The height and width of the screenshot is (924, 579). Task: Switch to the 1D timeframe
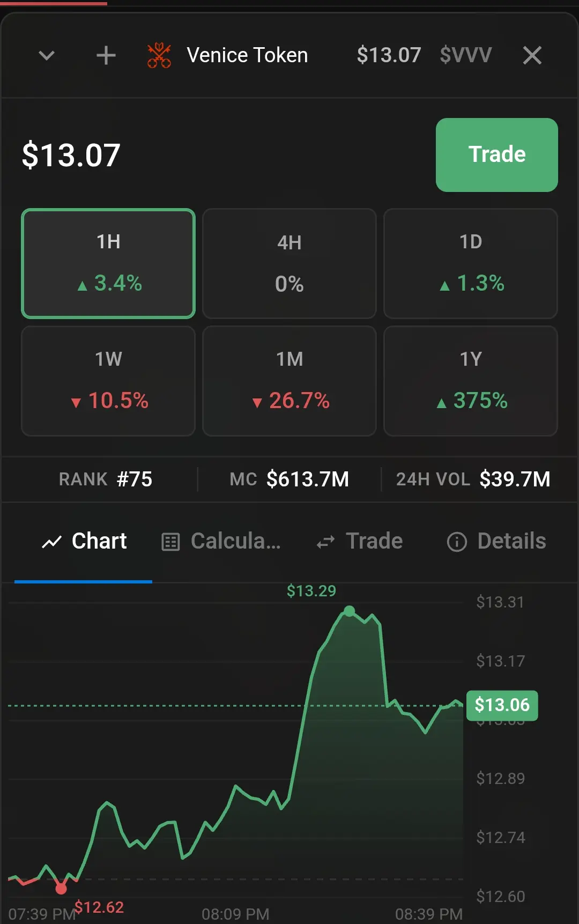click(x=471, y=263)
